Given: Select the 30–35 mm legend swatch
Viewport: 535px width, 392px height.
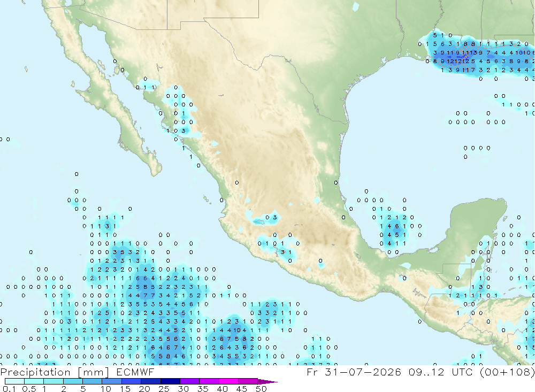Looking at the screenshot, I should 190,381.
